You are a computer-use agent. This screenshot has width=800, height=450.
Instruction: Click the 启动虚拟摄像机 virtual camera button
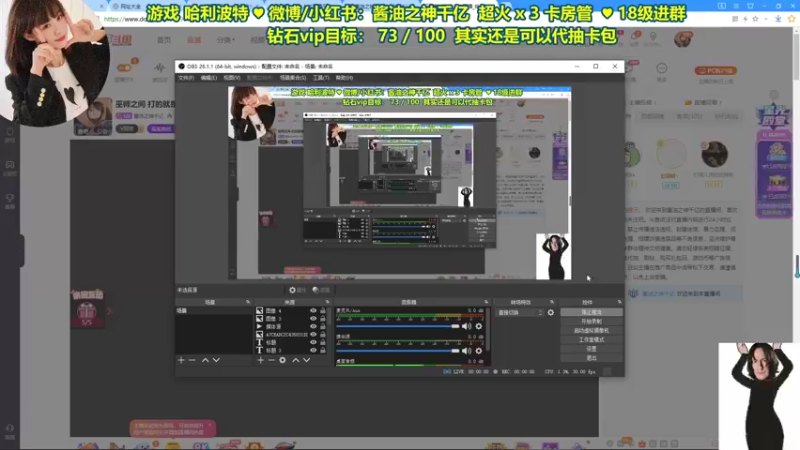pos(591,331)
